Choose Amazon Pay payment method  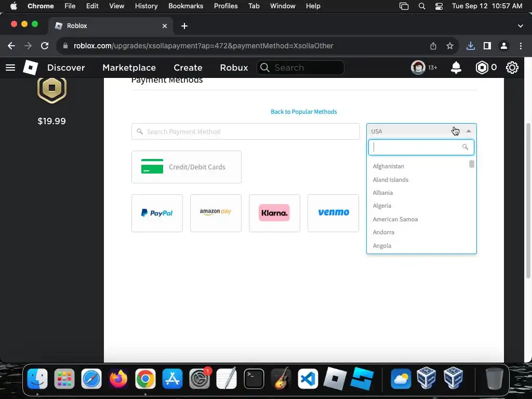pyautogui.click(x=216, y=213)
